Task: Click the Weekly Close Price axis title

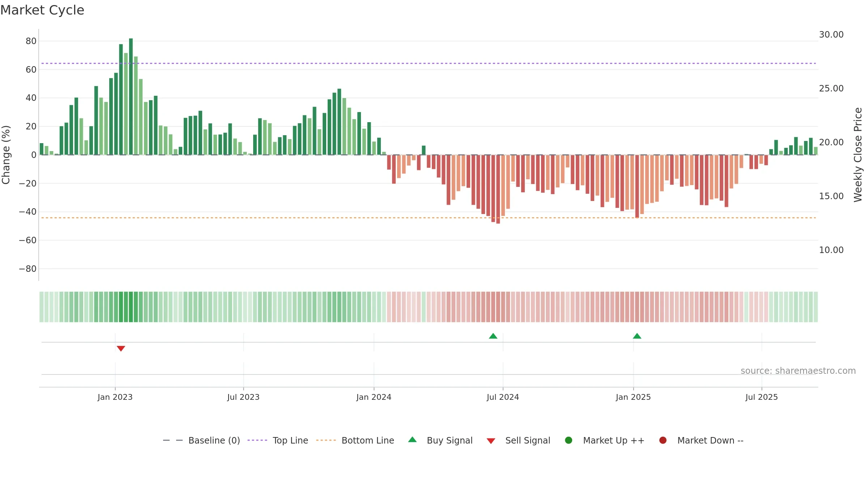Action: click(858, 155)
